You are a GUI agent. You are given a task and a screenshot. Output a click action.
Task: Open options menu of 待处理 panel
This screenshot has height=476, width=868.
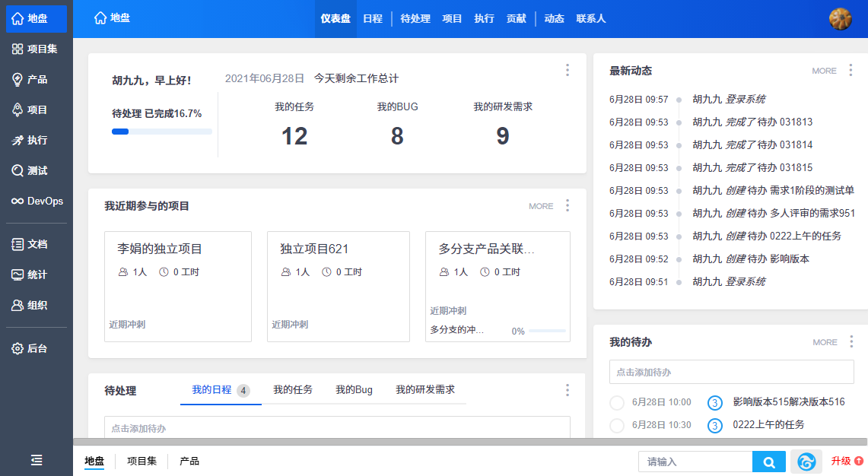coord(568,390)
